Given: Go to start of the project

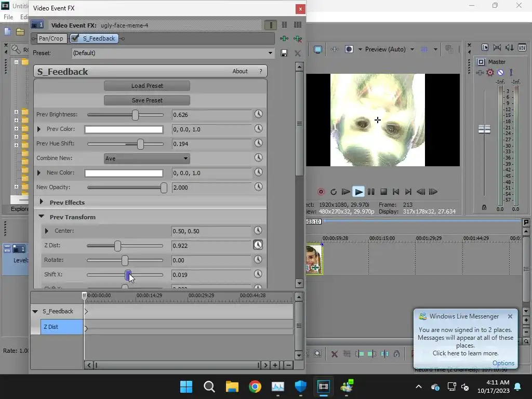Looking at the screenshot, I should point(395,192).
